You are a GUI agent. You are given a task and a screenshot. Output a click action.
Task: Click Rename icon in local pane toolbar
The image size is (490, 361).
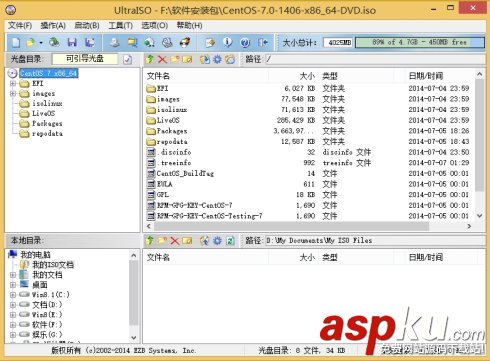[187, 240]
